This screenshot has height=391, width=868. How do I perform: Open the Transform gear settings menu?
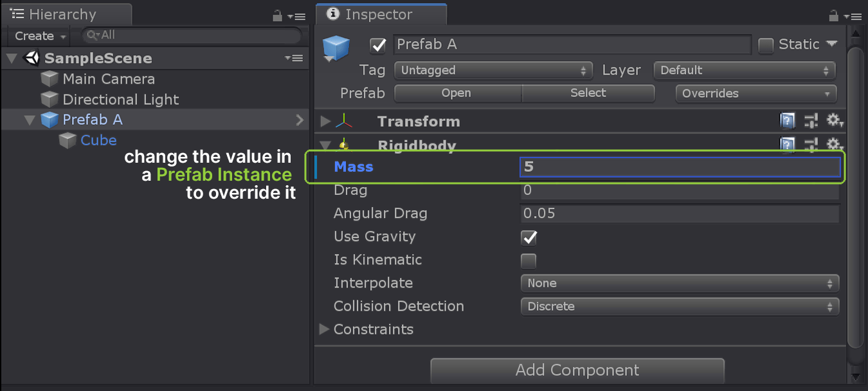point(835,121)
